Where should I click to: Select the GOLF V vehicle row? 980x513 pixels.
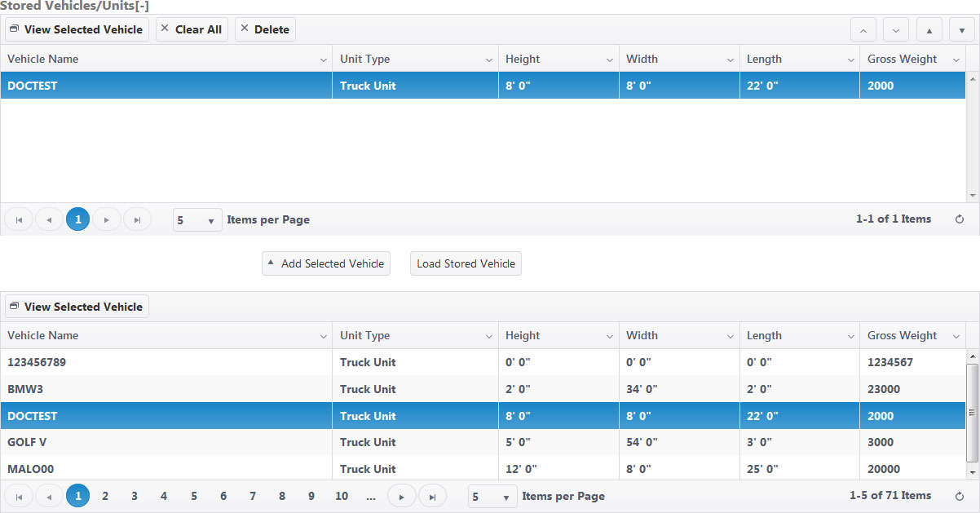pos(163,442)
